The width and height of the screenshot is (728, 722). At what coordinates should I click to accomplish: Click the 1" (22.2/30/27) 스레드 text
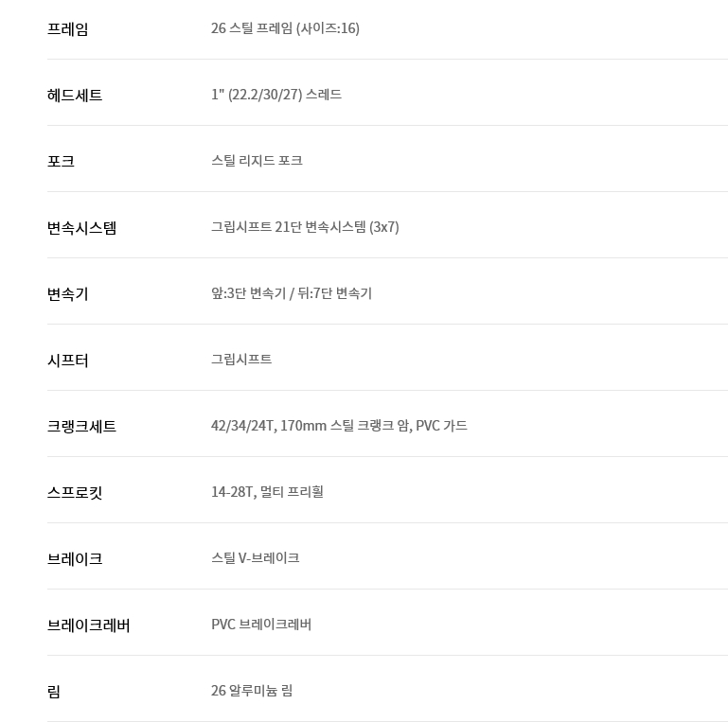pyautogui.click(x=276, y=95)
